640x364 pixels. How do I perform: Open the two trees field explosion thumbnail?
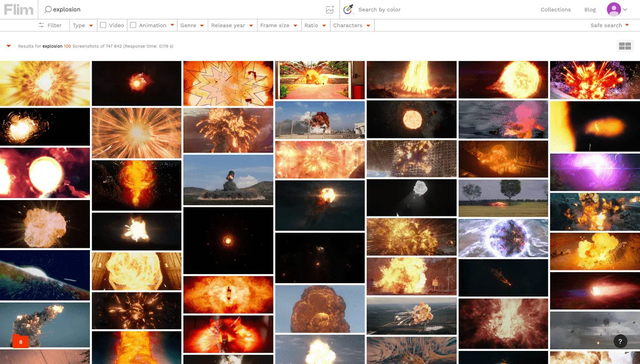pyautogui.click(x=503, y=198)
